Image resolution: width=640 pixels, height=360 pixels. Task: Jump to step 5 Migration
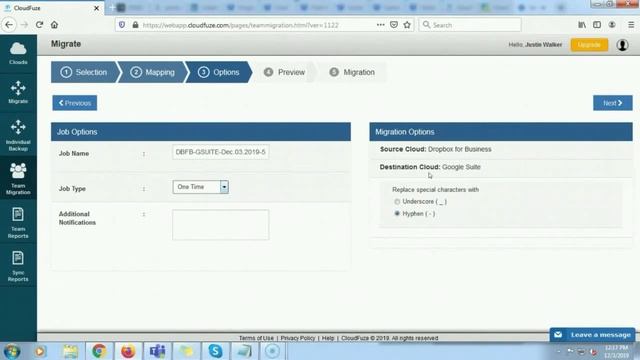(352, 72)
